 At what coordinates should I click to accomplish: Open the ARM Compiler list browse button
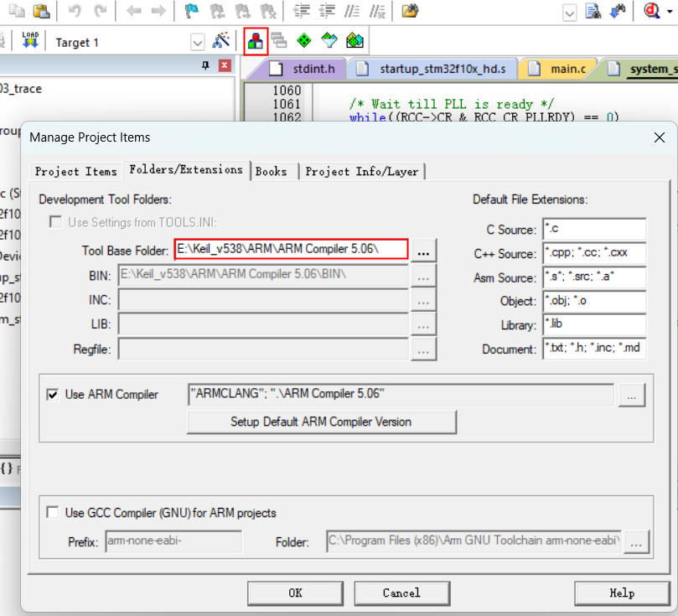[632, 395]
